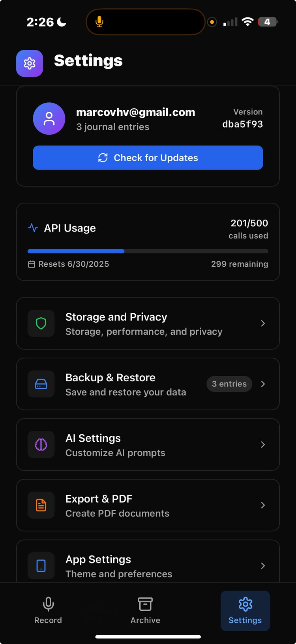Tap the phone icon for App Settings
Image resolution: width=296 pixels, height=644 pixels.
pyautogui.click(x=41, y=565)
